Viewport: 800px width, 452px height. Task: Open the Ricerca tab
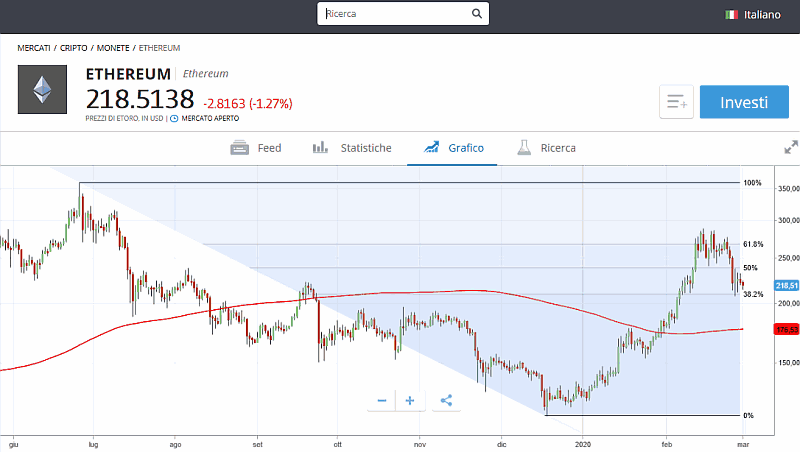tap(546, 148)
